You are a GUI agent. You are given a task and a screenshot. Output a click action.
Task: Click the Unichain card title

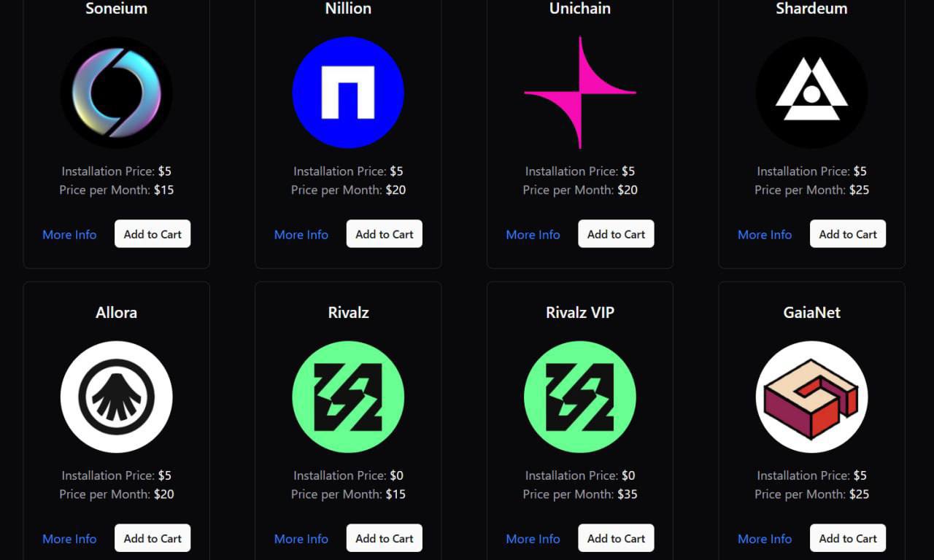click(x=580, y=9)
